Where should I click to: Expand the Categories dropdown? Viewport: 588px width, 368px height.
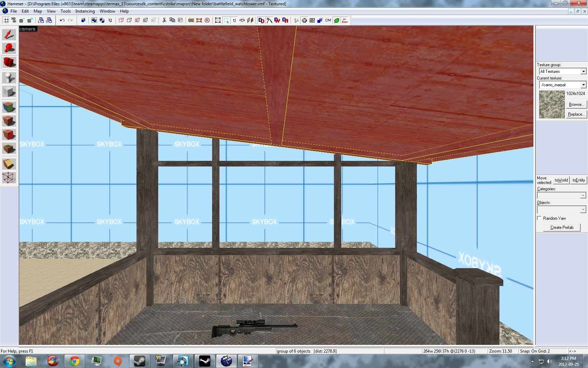(583, 196)
